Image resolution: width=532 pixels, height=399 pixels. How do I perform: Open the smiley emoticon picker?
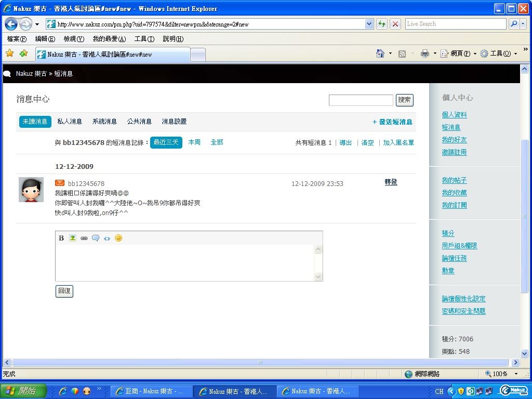click(x=118, y=238)
